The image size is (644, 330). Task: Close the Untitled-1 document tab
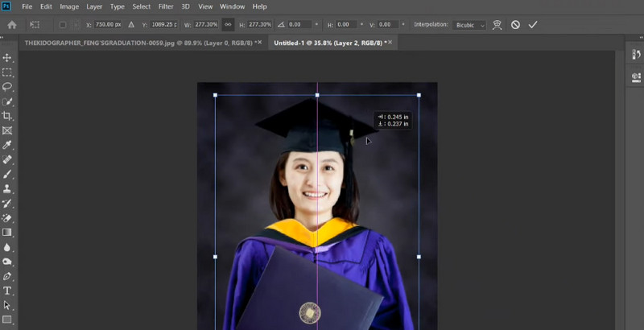[x=390, y=42]
